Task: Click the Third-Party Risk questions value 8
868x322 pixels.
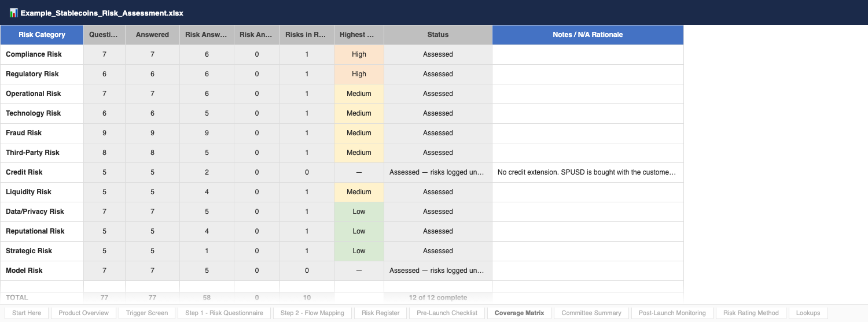Action: coord(104,153)
